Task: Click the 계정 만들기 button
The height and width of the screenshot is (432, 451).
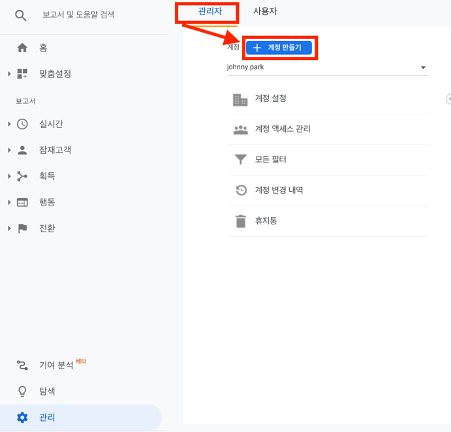Action: coord(279,48)
